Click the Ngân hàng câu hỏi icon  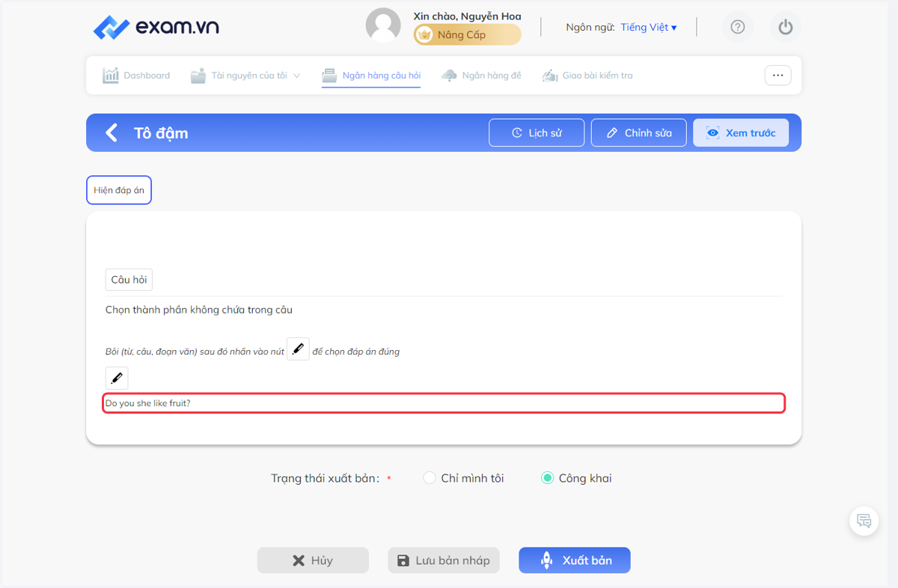click(329, 76)
